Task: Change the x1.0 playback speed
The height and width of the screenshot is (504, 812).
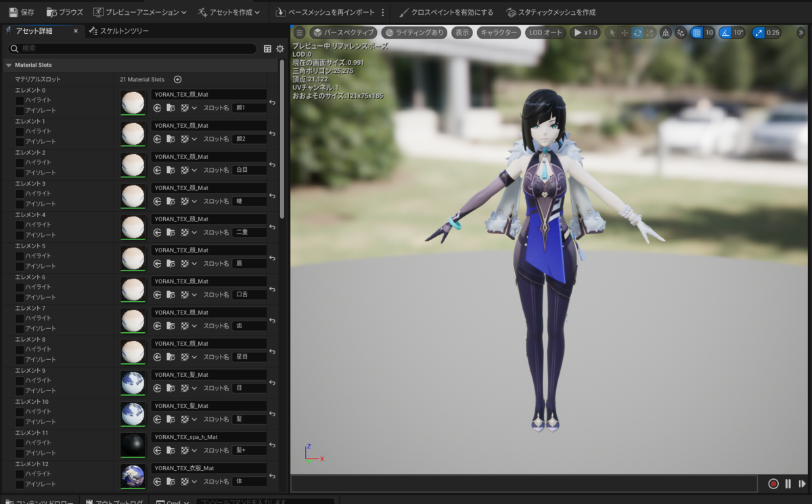Action: click(585, 32)
